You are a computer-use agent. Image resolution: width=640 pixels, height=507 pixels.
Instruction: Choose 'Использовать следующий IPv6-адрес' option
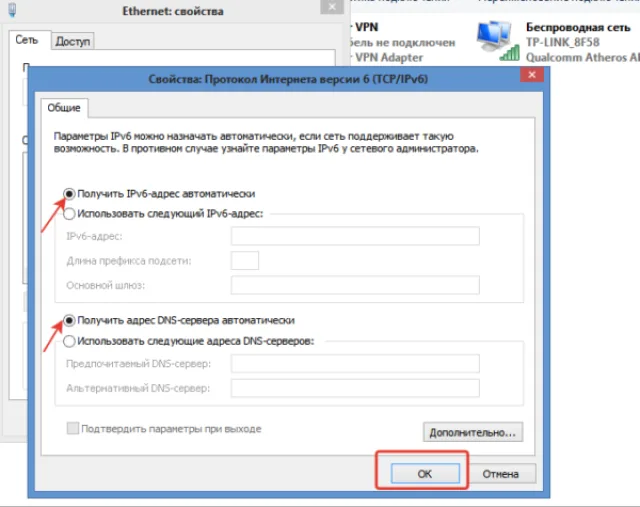point(69,213)
